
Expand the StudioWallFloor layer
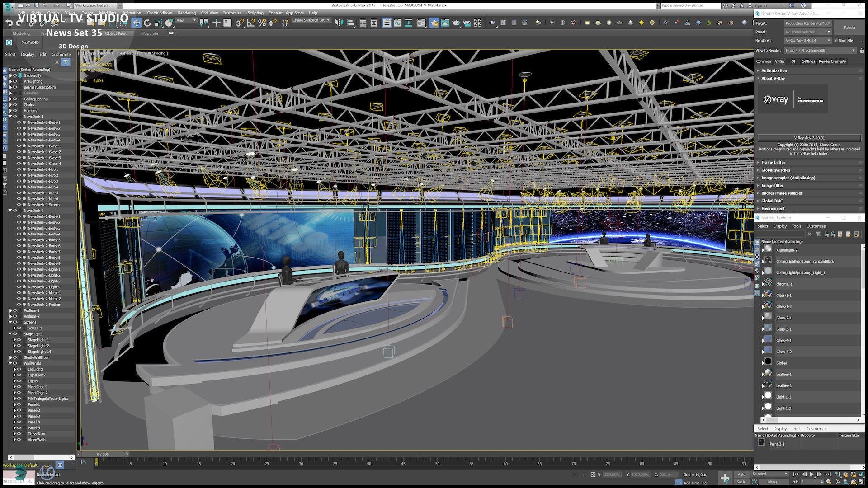[10, 357]
